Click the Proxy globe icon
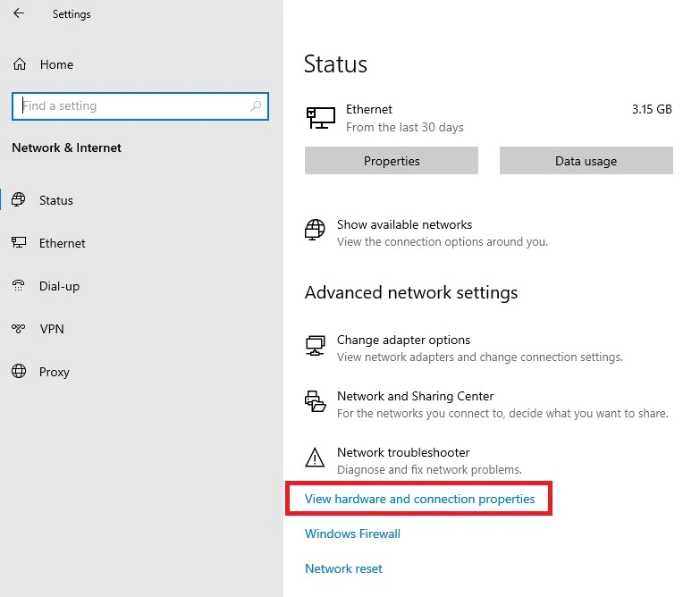The image size is (700, 597). tap(19, 371)
